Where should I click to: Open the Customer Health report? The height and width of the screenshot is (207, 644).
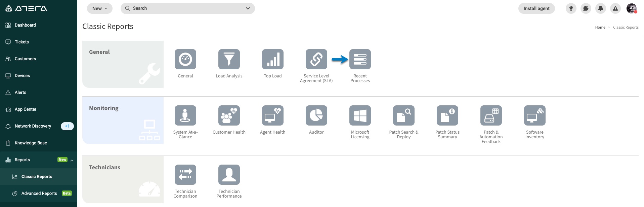point(229,115)
